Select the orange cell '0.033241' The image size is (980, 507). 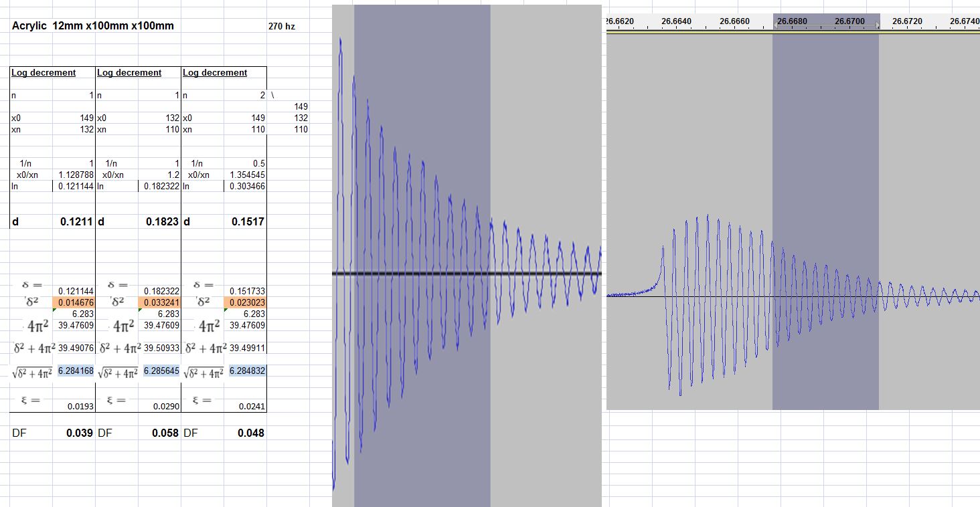pyautogui.click(x=159, y=302)
